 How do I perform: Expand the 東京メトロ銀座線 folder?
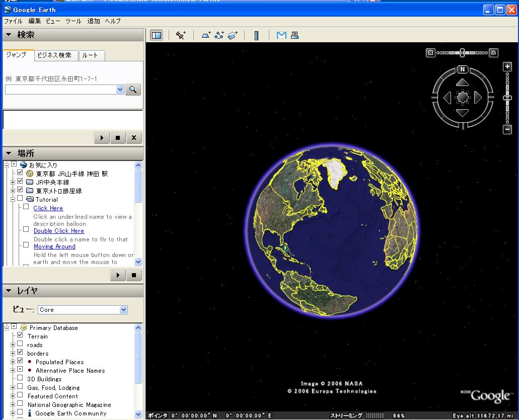[x=13, y=191]
